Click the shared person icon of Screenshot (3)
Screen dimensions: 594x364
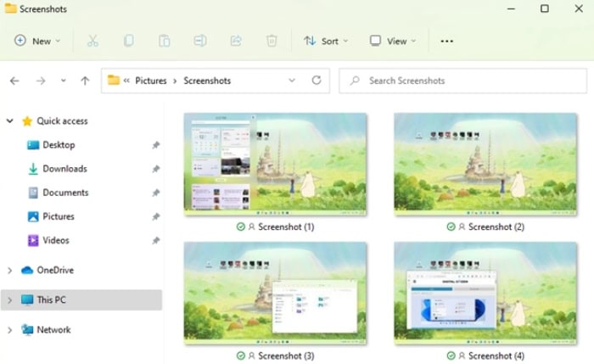[251, 356]
